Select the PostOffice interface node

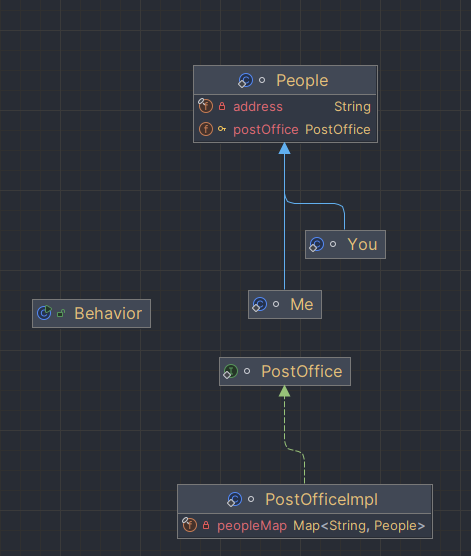pyautogui.click(x=285, y=371)
